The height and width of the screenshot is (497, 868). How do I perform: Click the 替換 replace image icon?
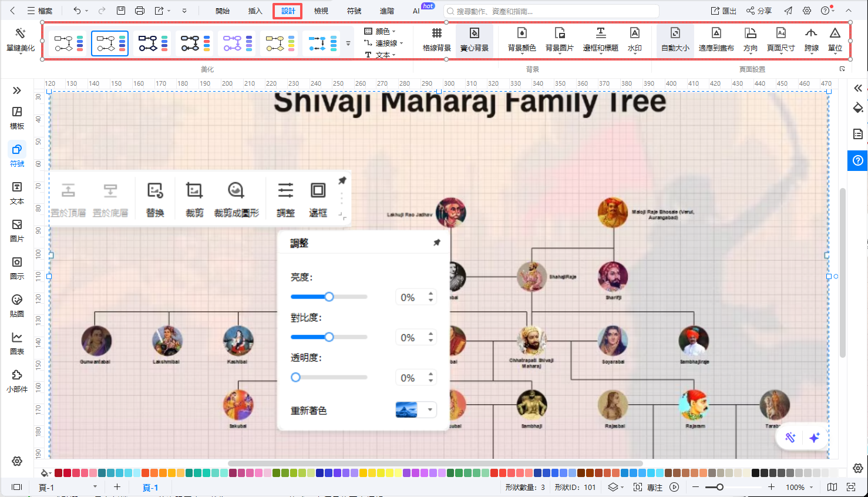[155, 198]
